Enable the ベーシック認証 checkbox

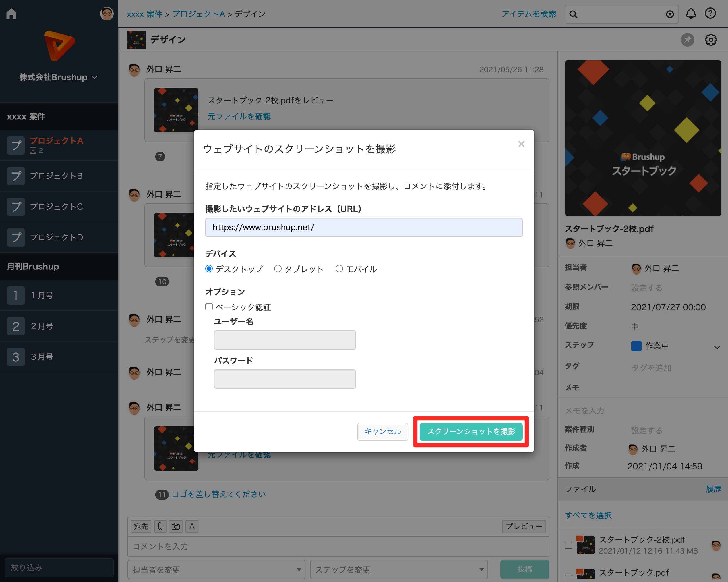click(209, 307)
